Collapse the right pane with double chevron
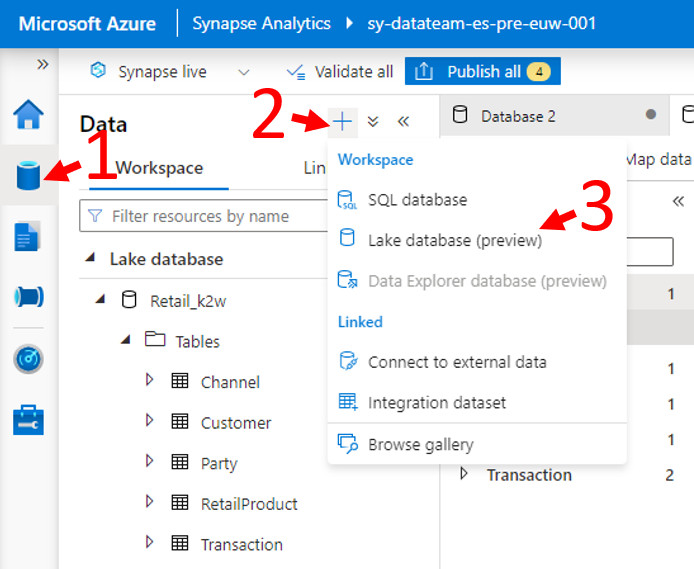This screenshot has width=694, height=569. (678, 201)
